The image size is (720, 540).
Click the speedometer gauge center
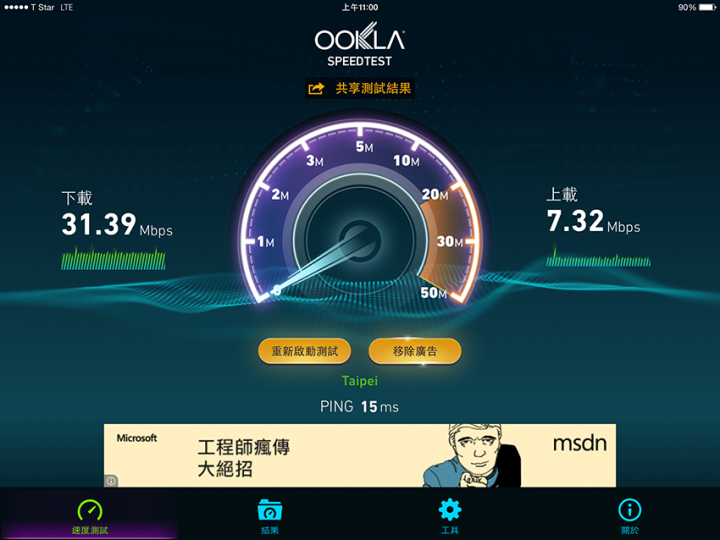(360, 240)
